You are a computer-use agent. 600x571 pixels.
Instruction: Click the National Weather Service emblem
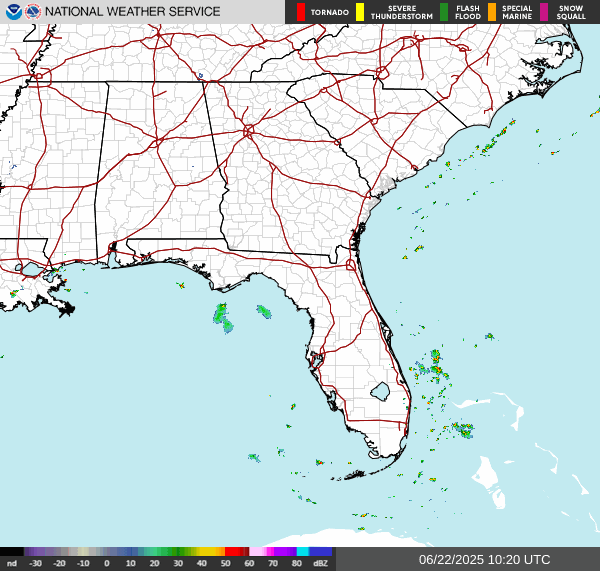pos(33,12)
